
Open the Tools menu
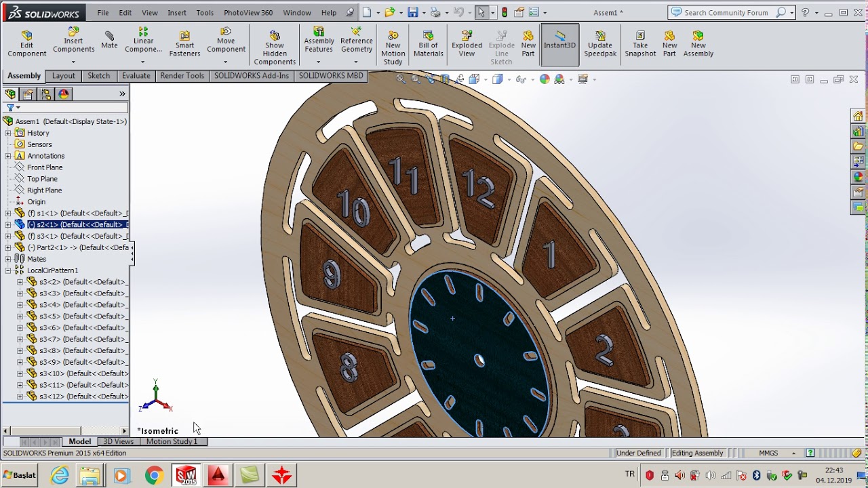(x=205, y=12)
